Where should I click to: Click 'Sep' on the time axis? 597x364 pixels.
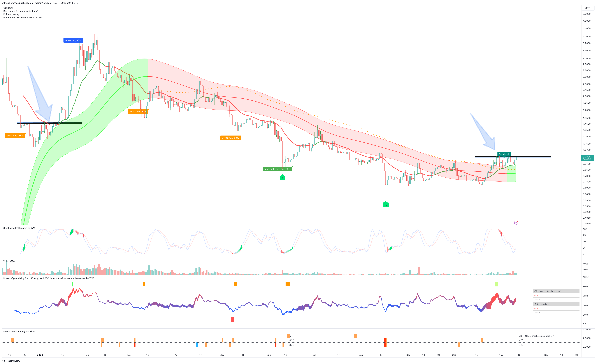click(408, 355)
